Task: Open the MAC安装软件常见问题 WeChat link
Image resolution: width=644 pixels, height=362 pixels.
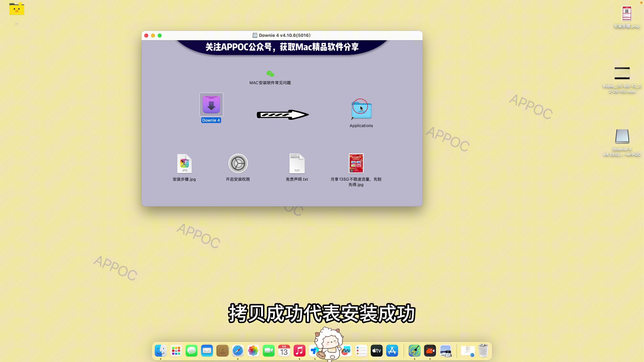Action: (270, 74)
